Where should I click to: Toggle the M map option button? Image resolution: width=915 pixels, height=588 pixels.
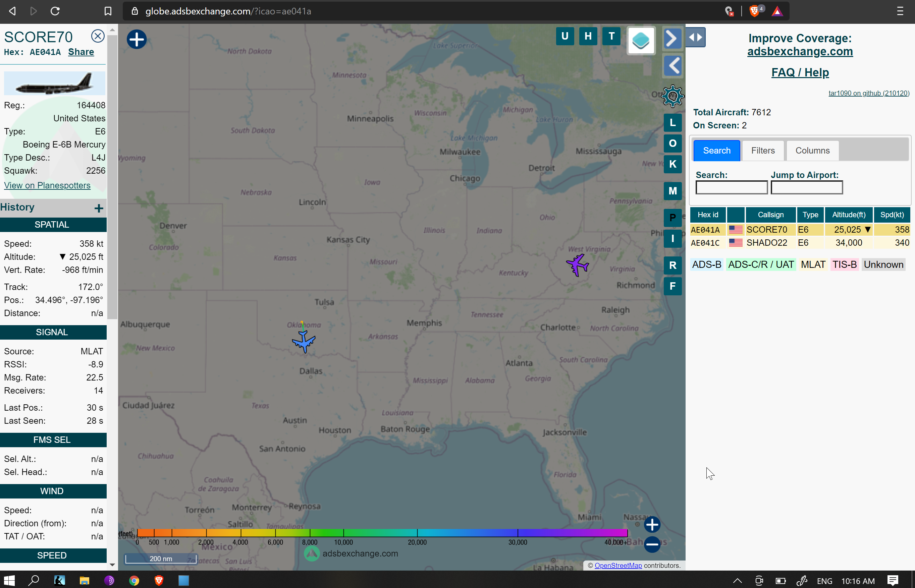click(672, 191)
